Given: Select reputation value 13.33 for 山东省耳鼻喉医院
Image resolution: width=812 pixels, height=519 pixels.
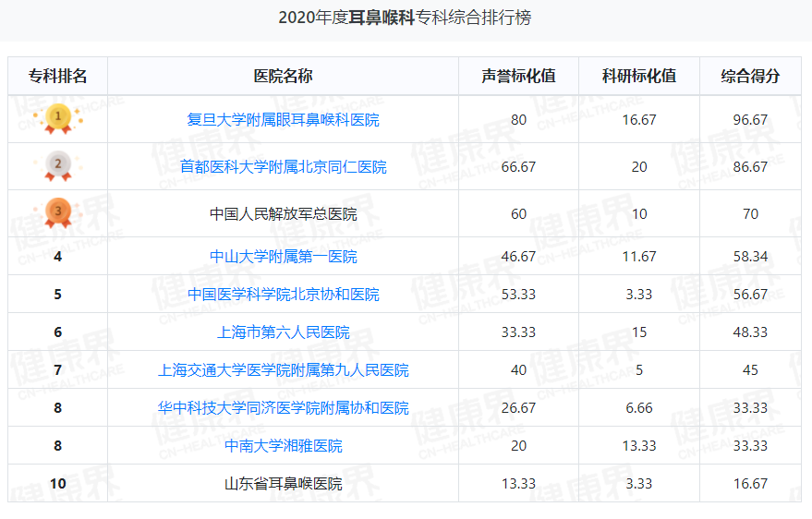Looking at the screenshot, I should [518, 484].
